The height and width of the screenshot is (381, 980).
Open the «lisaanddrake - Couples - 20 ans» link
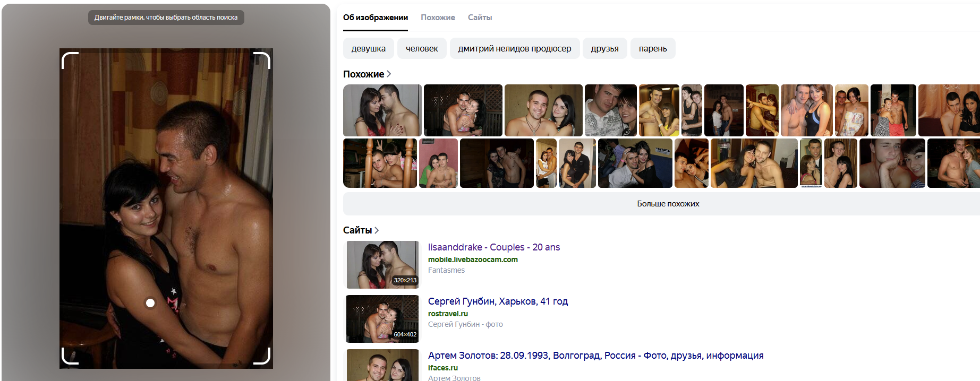(494, 247)
